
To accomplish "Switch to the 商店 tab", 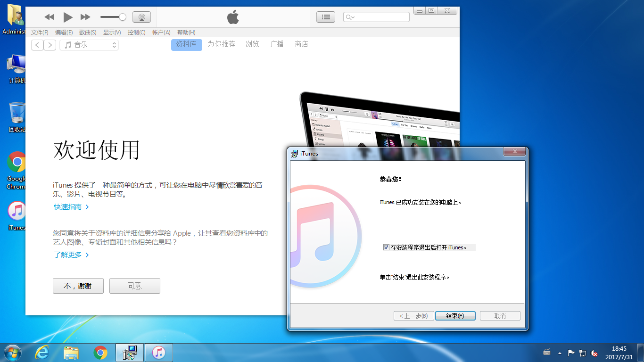I will click(x=301, y=44).
